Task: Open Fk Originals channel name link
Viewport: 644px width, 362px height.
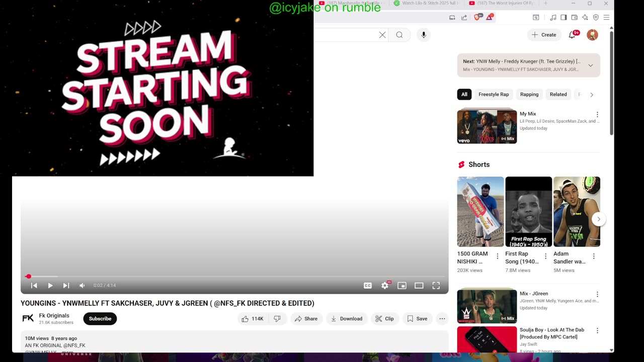Action: point(54,316)
